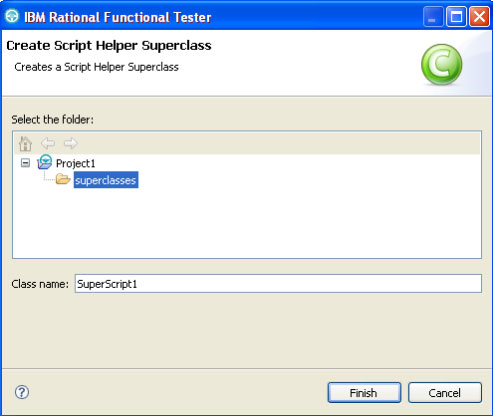
Task: Click the superclasses folder icon
Action: 63,179
